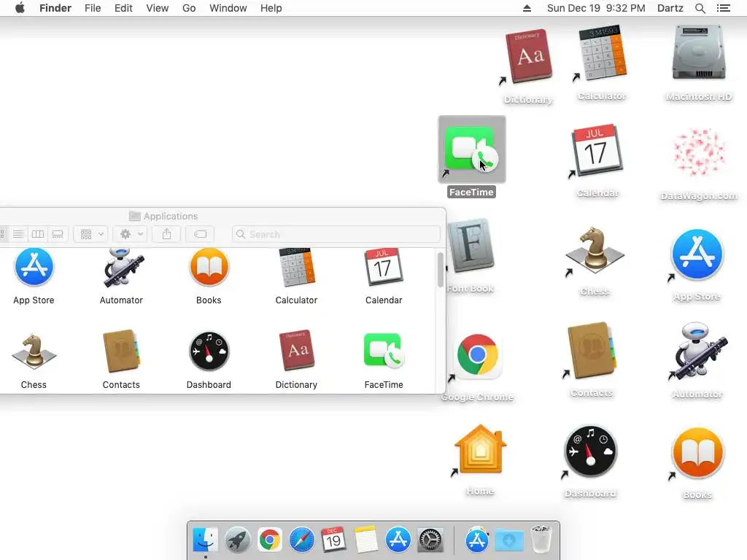747x560 pixels.
Task: Switch Applications window to column view
Action: click(38, 234)
